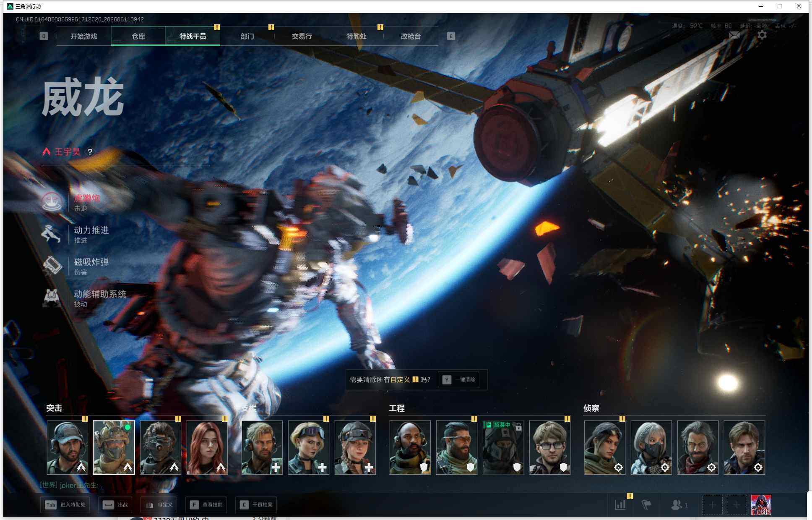Screen dimensions: 812x520
Task: Select the silver-haired masked 侦察 operator
Action: click(651, 447)
